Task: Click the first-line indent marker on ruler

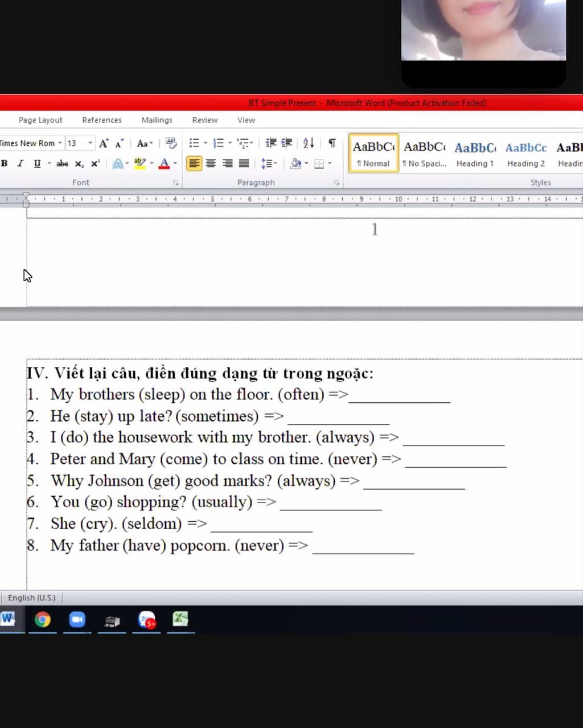Action: click(x=26, y=196)
